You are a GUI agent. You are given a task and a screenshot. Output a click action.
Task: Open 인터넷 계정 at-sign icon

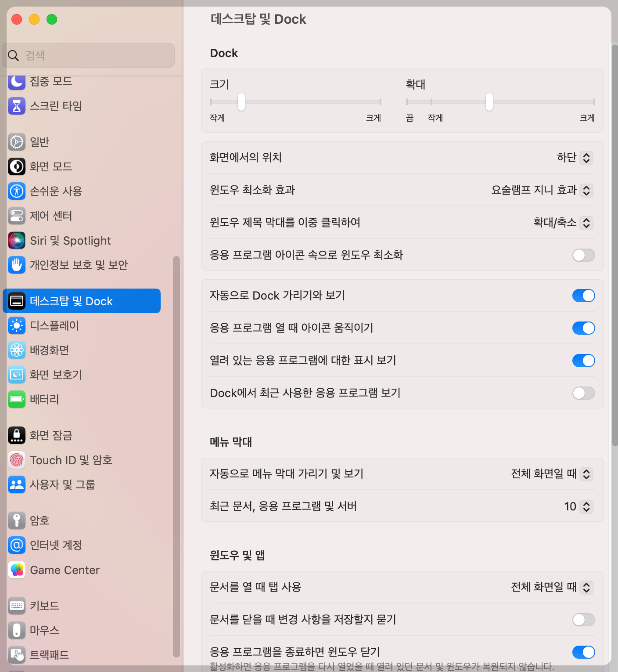click(x=17, y=545)
